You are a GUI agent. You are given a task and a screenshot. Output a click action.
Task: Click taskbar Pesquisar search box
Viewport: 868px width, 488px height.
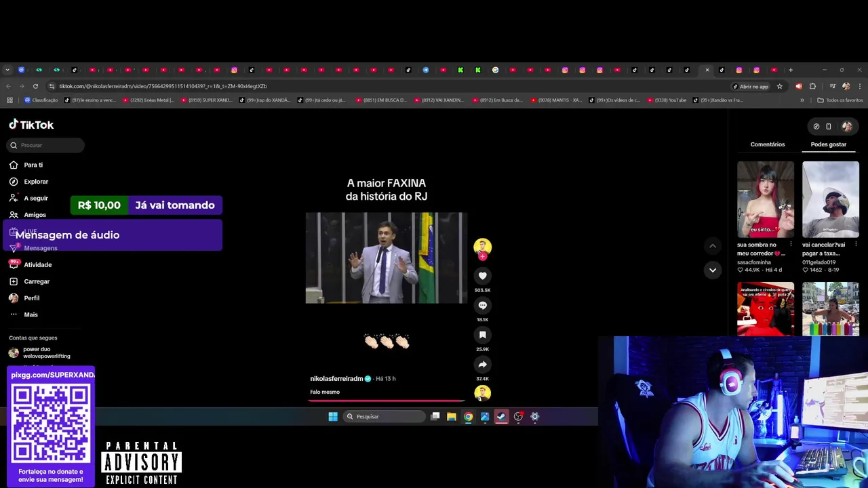point(384,417)
